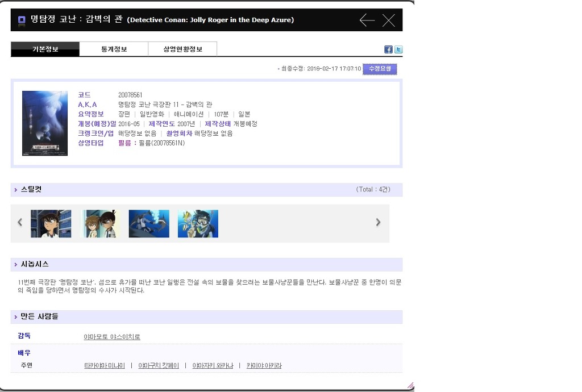Share the page via Facebook icon
This screenshot has height=392, width=582.
(x=388, y=49)
